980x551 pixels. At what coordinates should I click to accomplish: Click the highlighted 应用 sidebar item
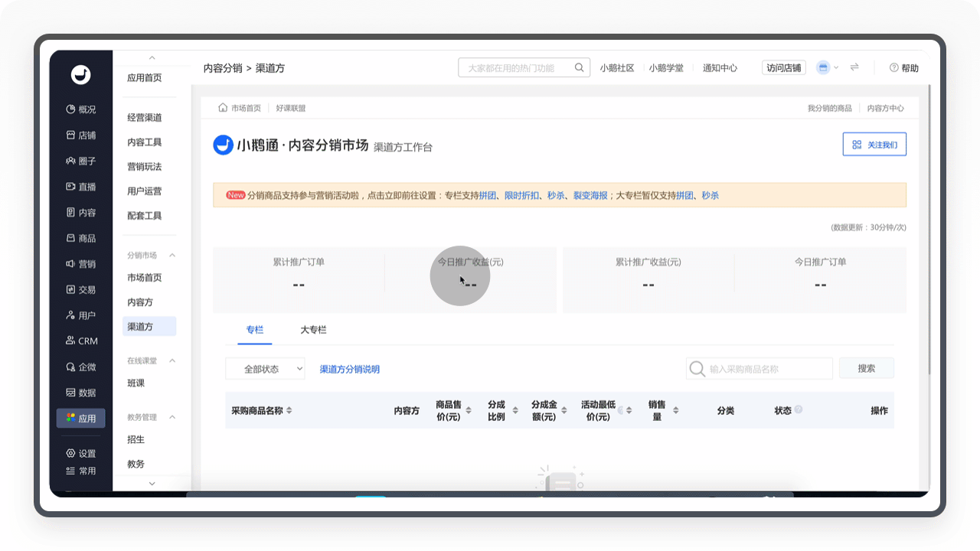80,419
